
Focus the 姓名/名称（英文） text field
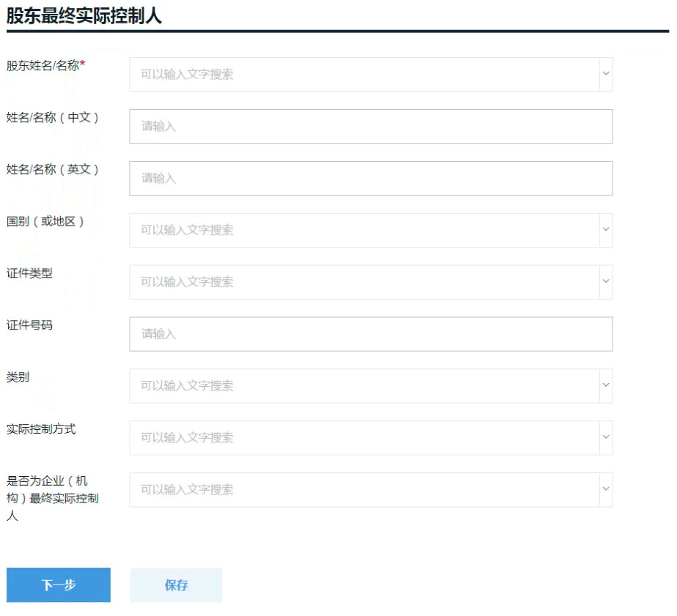371,178
